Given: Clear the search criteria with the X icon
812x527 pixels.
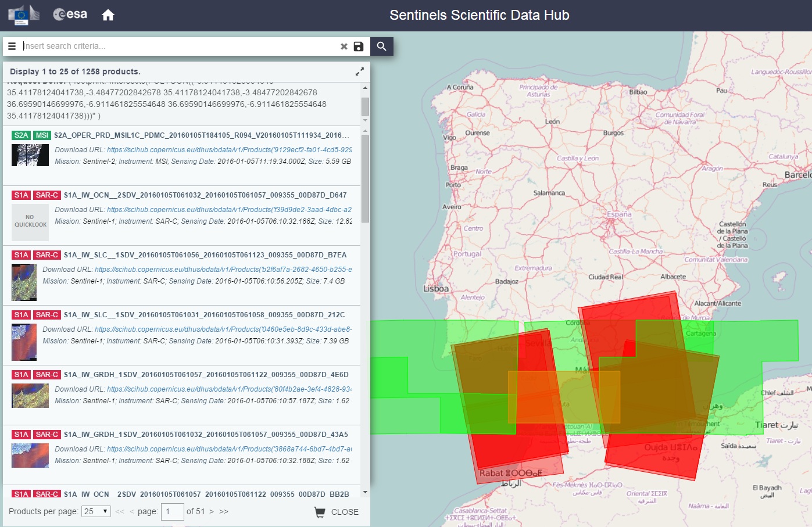Looking at the screenshot, I should [x=344, y=46].
